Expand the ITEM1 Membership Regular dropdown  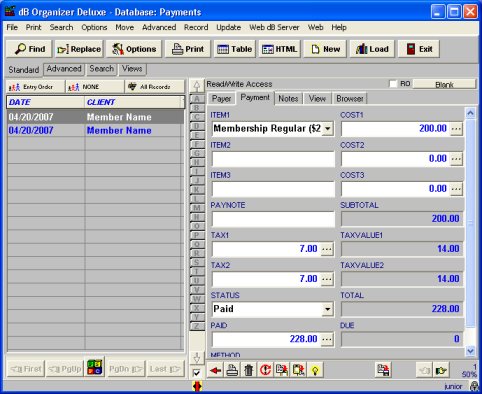tap(328, 129)
